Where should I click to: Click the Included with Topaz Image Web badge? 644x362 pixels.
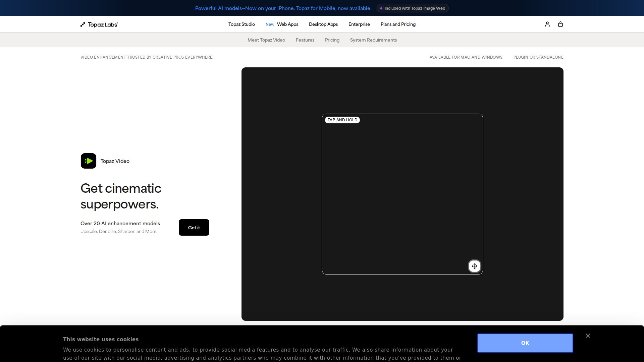pos(413,8)
